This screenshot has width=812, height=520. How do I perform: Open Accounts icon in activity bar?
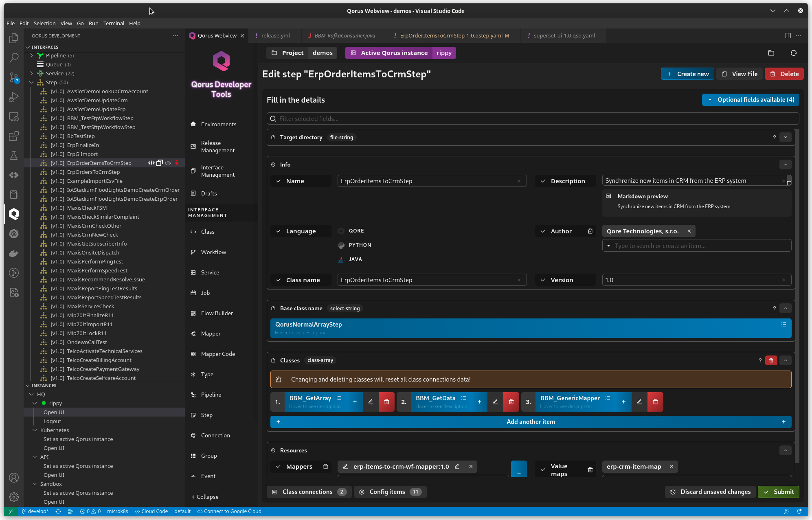coord(14,478)
